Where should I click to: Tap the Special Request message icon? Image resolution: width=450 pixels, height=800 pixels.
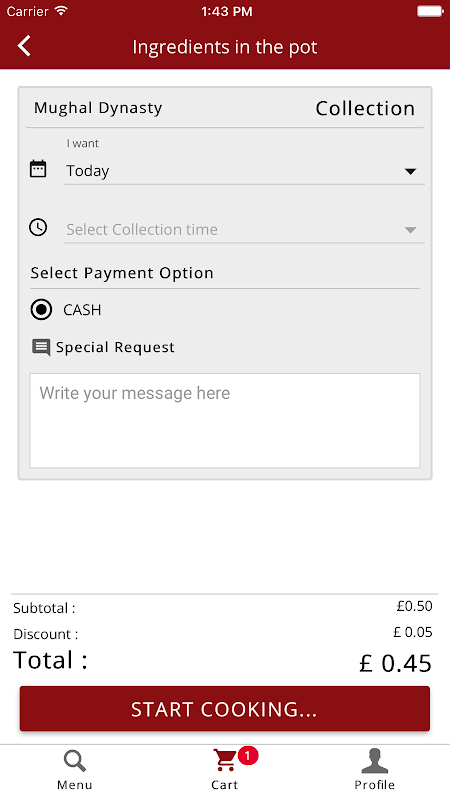41,347
